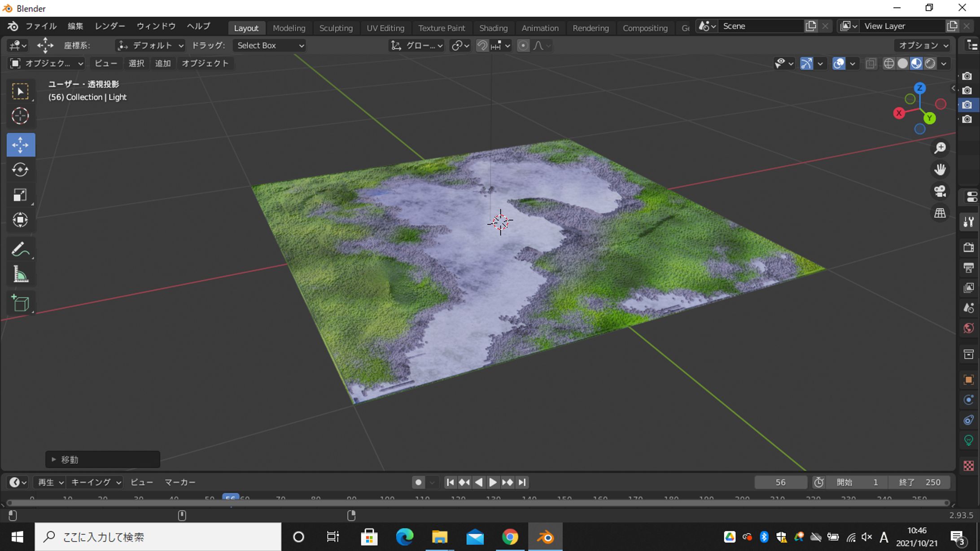980x551 pixels.
Task: Open Physics properties tab icon
Action: coord(969,400)
